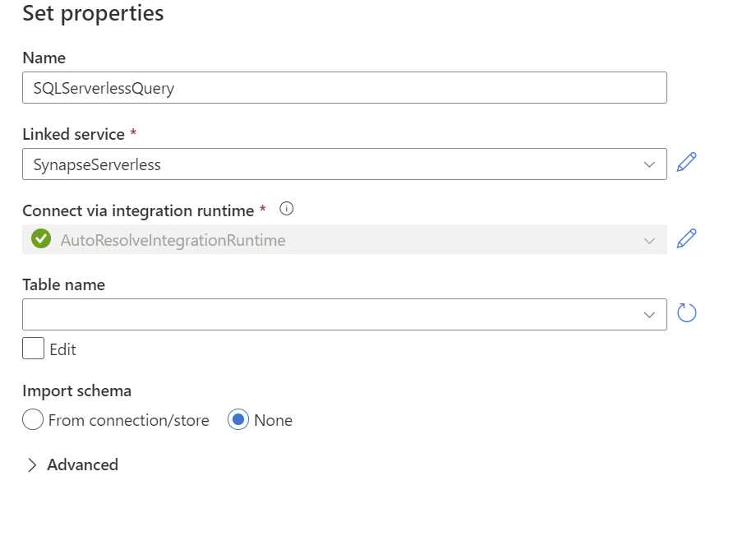Click the Advanced label text
The height and width of the screenshot is (536, 756).
tap(82, 464)
